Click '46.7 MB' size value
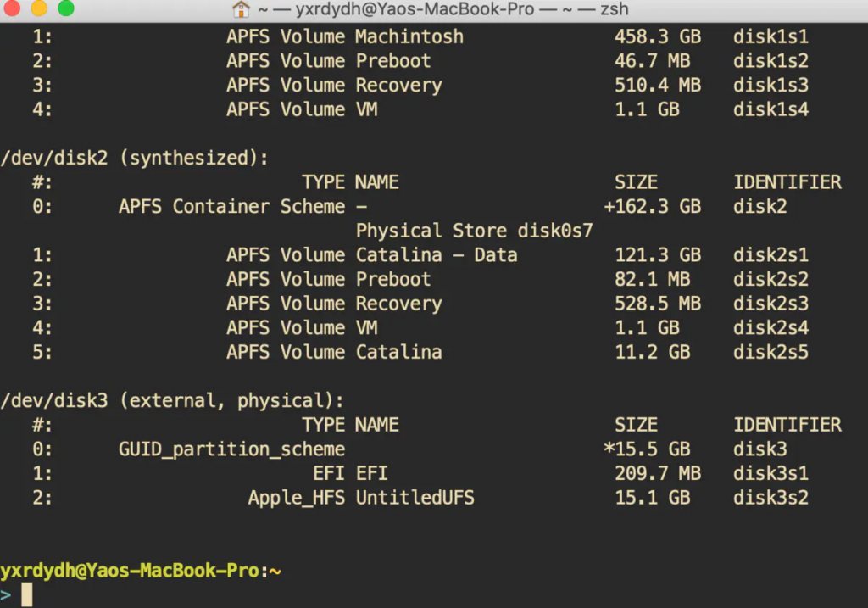Viewport: 868px width, 608px height. pyautogui.click(x=652, y=61)
